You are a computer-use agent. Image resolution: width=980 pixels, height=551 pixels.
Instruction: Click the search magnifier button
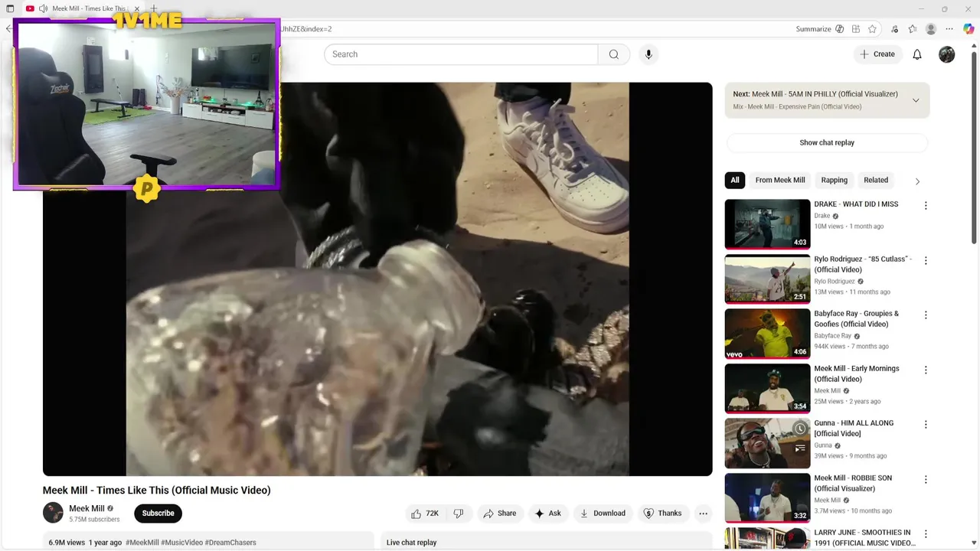[614, 54]
